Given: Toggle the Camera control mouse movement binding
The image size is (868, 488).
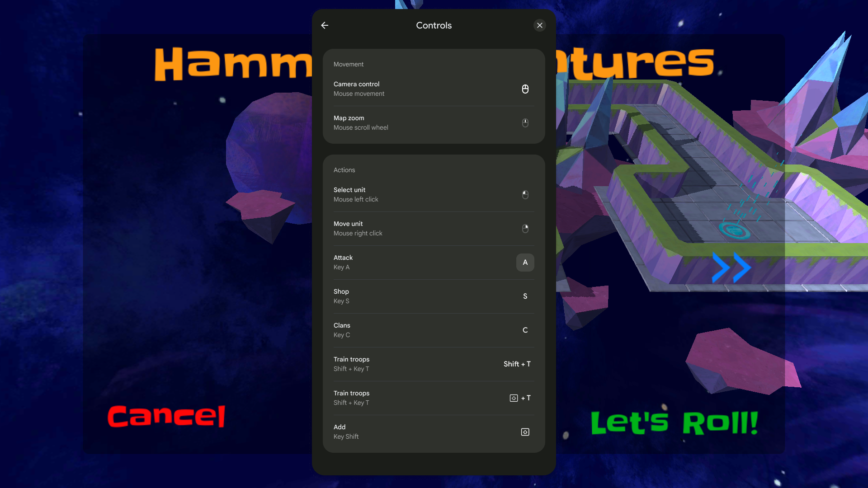Looking at the screenshot, I should (x=524, y=89).
